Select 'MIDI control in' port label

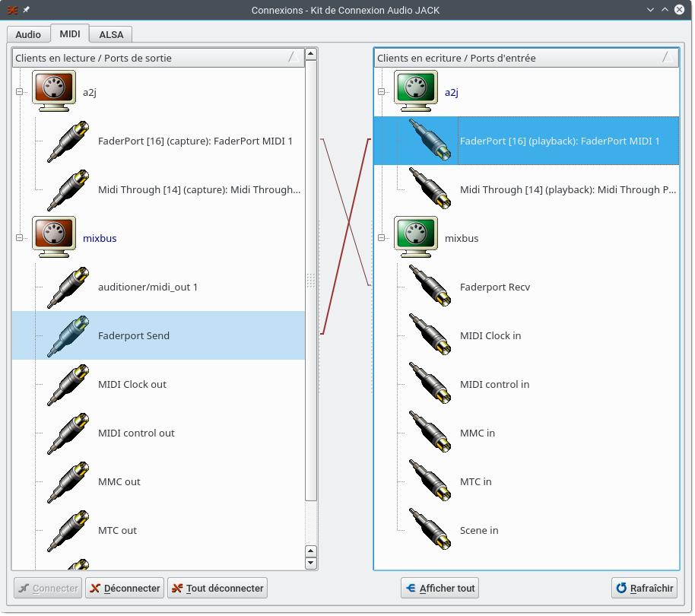pos(495,385)
